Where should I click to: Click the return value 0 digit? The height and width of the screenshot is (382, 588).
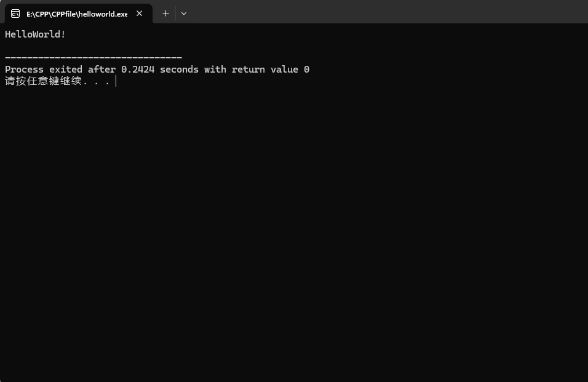click(x=306, y=70)
